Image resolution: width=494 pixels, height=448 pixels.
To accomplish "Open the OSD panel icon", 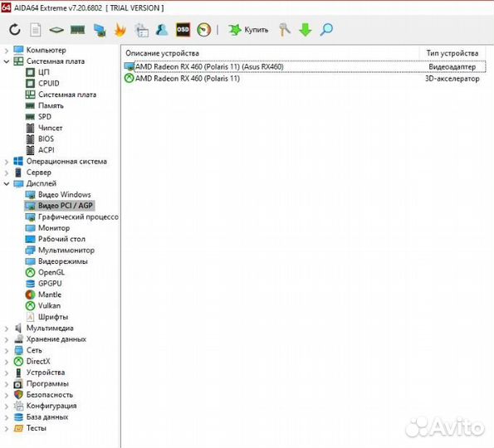I will click(183, 30).
